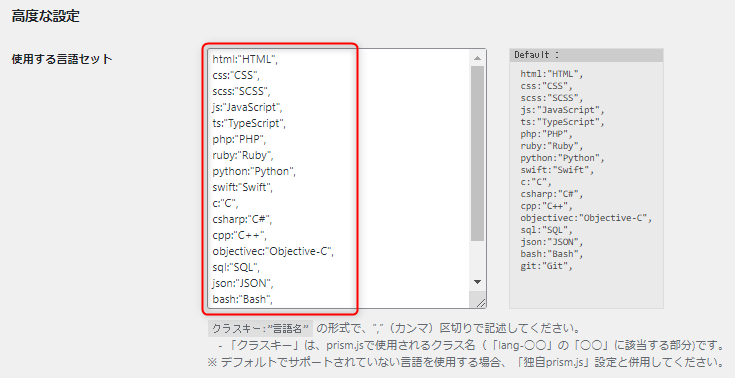Click the sql:"SQL" line in the textarea
The image size is (735, 378).
(236, 267)
